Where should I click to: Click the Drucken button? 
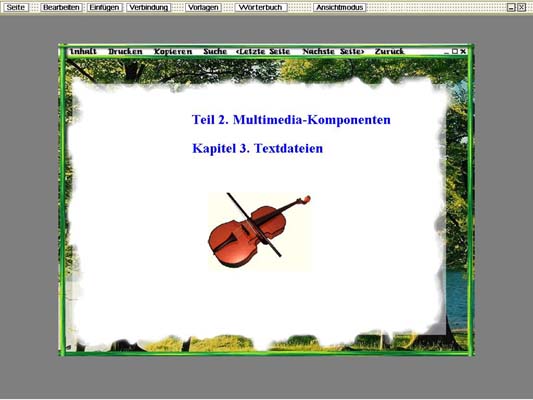click(125, 51)
